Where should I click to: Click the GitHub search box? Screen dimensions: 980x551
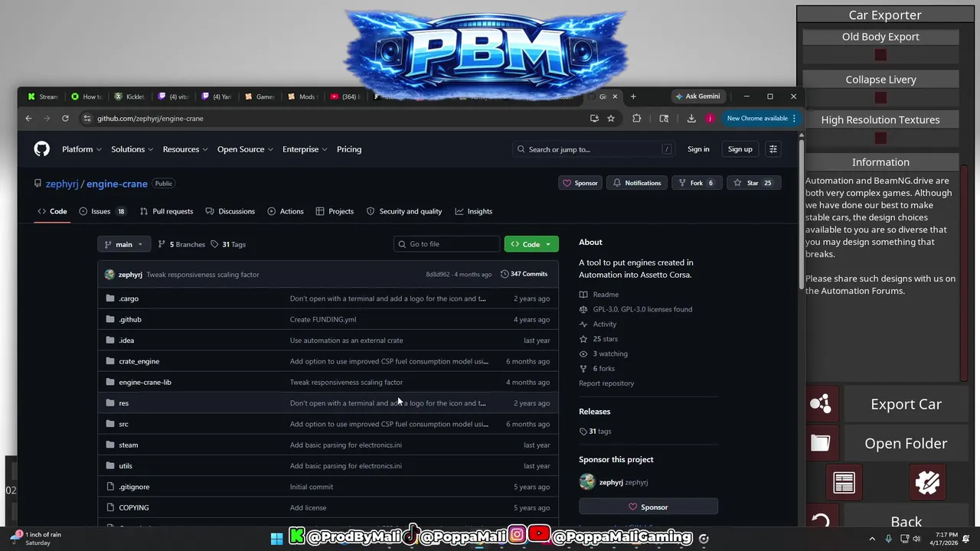(593, 149)
